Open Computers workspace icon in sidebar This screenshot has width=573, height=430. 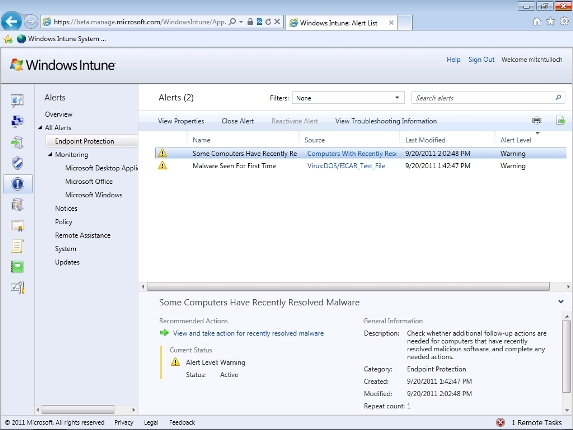(17, 121)
